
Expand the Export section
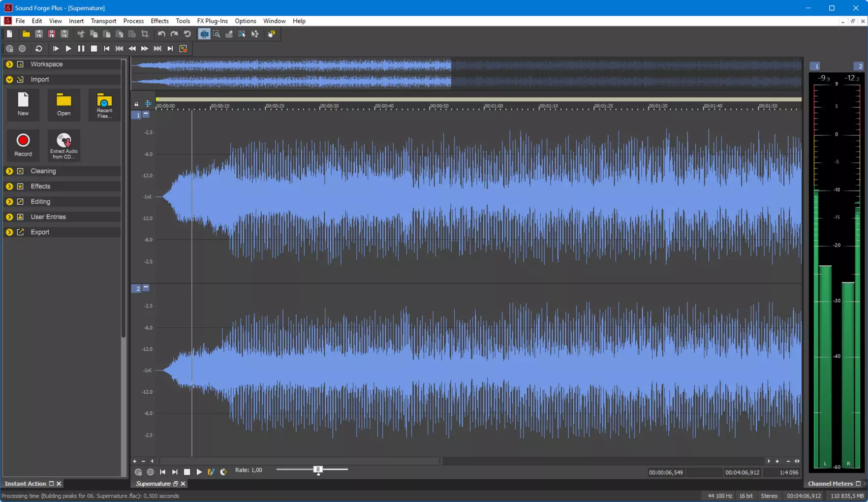pyautogui.click(x=9, y=232)
